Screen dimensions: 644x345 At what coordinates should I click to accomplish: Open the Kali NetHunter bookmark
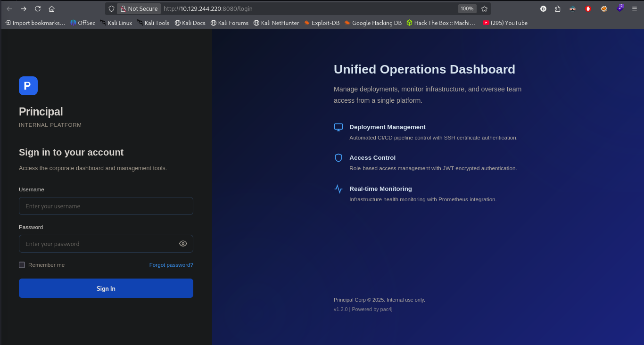pos(276,23)
